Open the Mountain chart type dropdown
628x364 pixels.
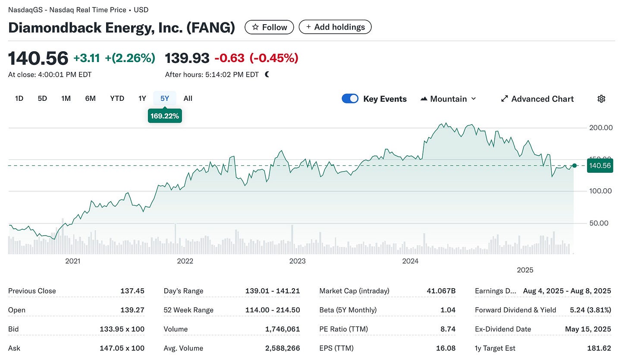pyautogui.click(x=448, y=99)
